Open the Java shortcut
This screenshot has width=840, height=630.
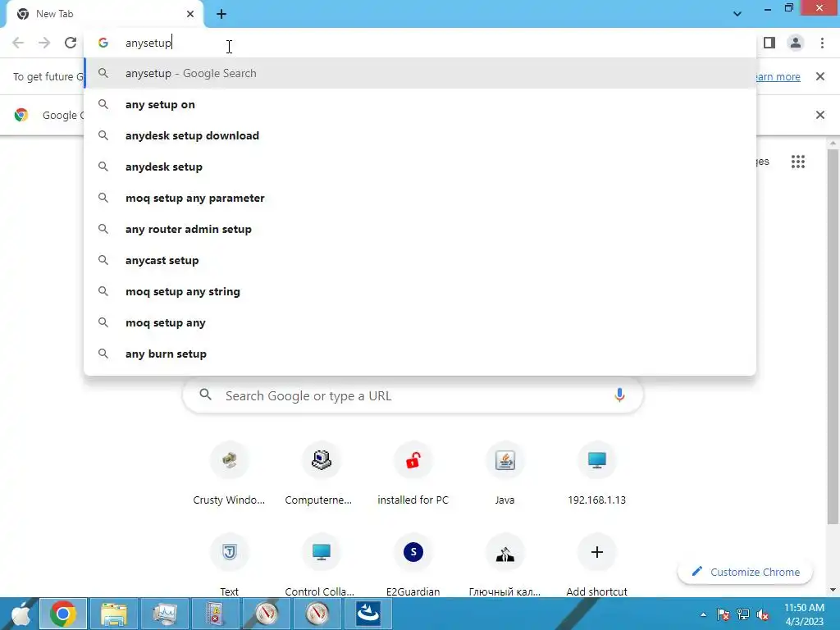click(x=504, y=474)
